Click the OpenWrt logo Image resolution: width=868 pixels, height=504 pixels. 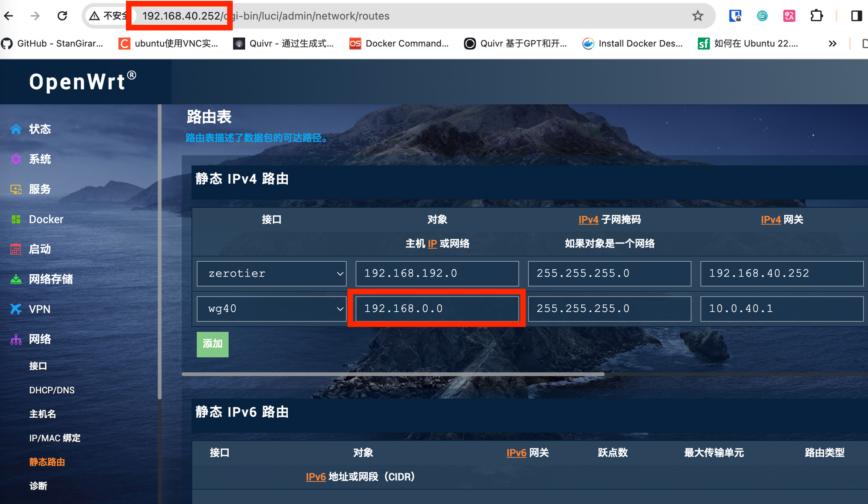[x=83, y=81]
